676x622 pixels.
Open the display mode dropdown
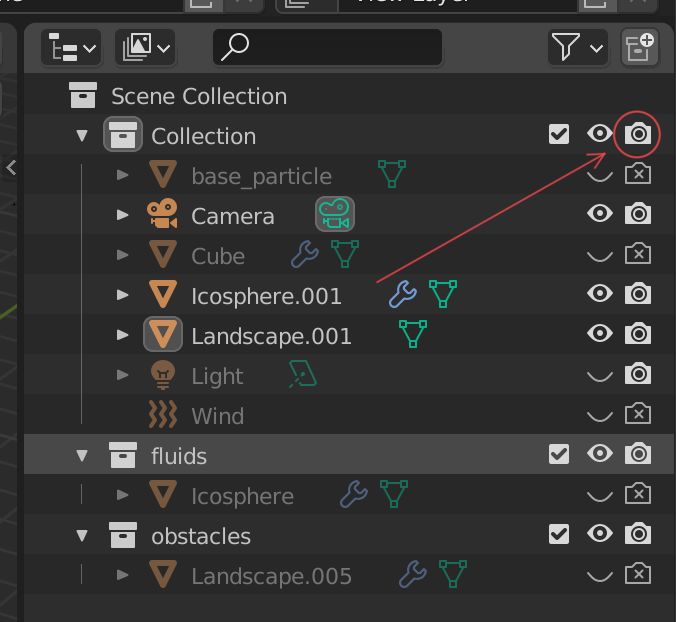145,48
